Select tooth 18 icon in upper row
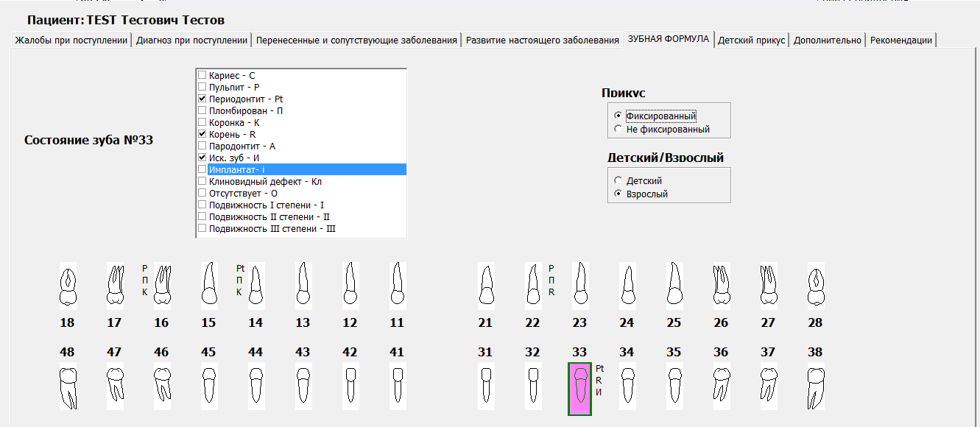The width and height of the screenshot is (980, 427). click(x=67, y=287)
